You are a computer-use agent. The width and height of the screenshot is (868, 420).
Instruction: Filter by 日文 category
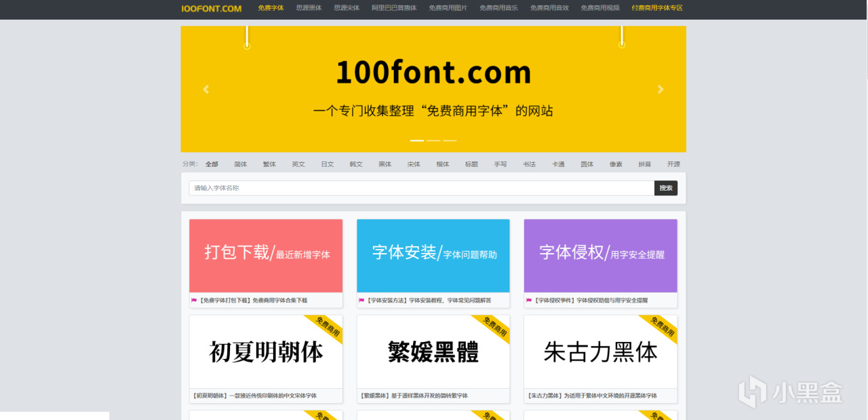coord(328,164)
